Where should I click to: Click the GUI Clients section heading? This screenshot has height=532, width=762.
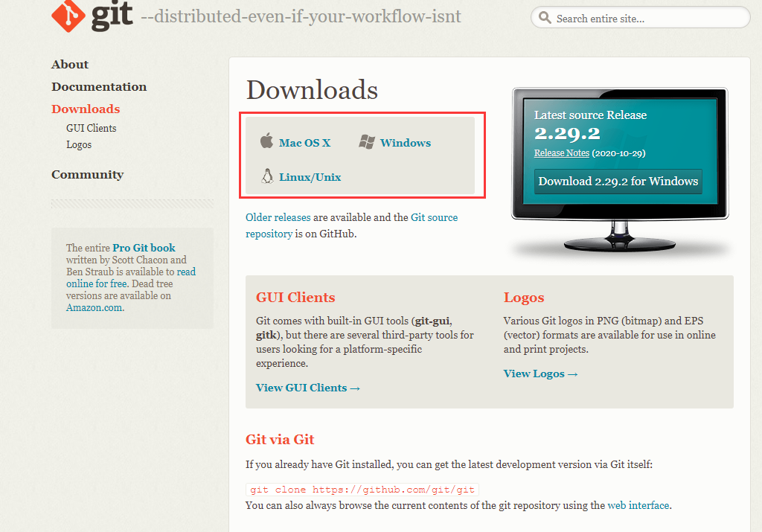tap(295, 298)
